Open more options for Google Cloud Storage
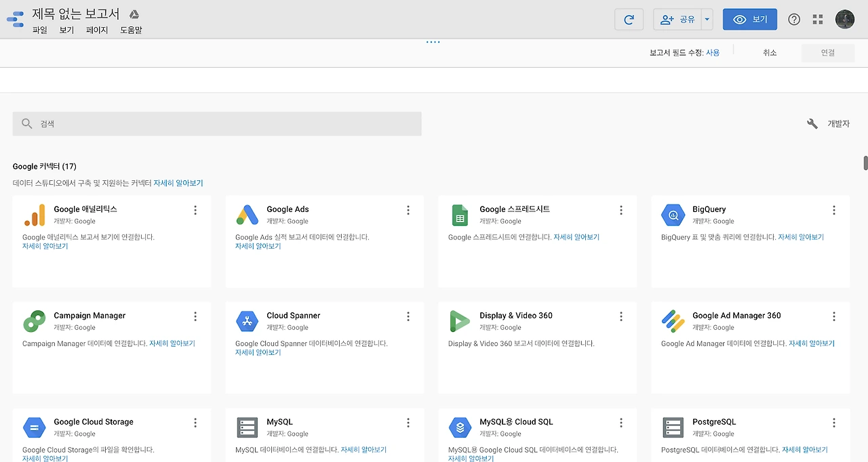Screen dimensions: 868x462 [x=195, y=423]
